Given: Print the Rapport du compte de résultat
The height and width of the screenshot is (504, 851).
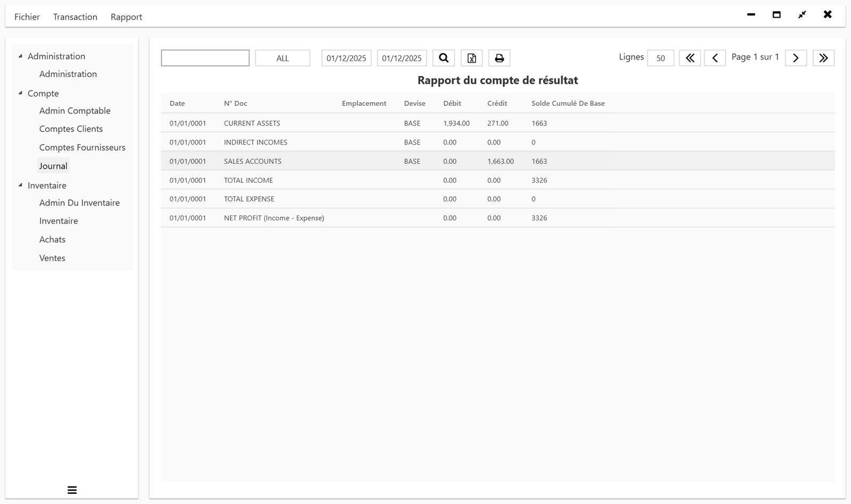Looking at the screenshot, I should point(499,57).
